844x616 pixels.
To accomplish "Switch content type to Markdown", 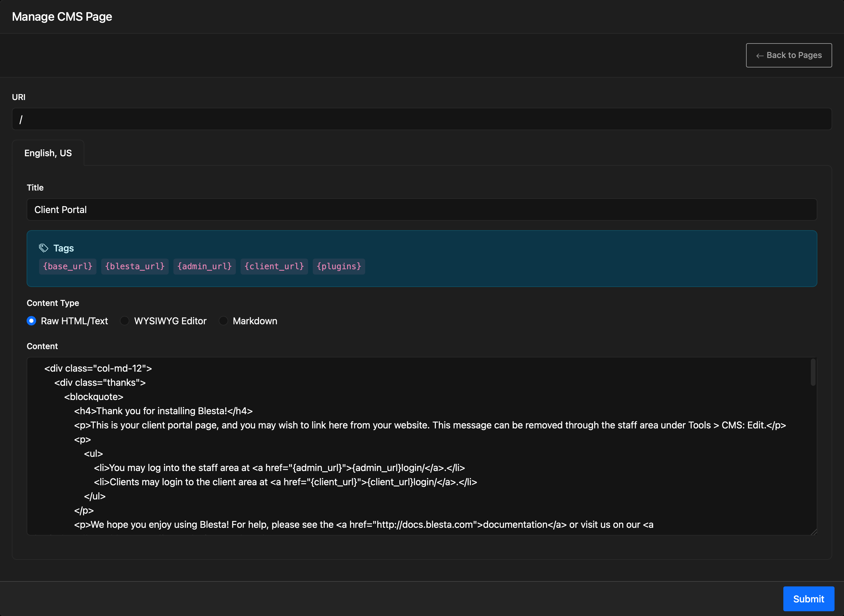I will point(223,321).
